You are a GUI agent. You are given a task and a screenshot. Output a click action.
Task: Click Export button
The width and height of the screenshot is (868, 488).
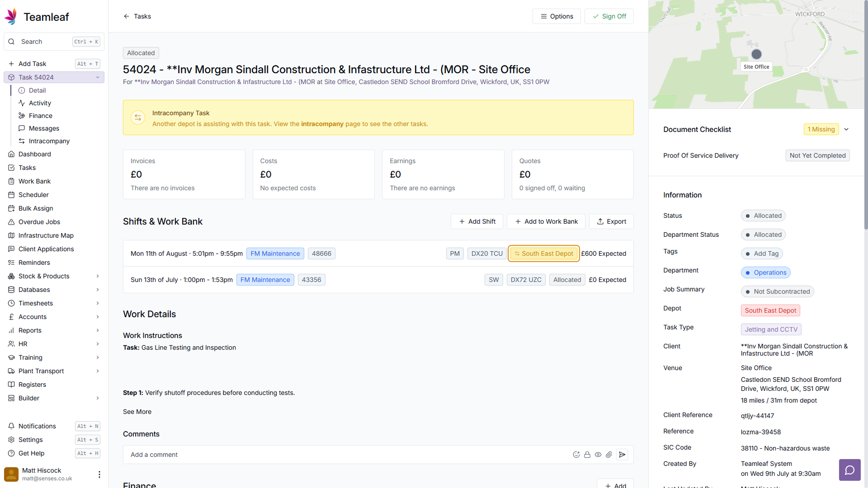tap(611, 221)
